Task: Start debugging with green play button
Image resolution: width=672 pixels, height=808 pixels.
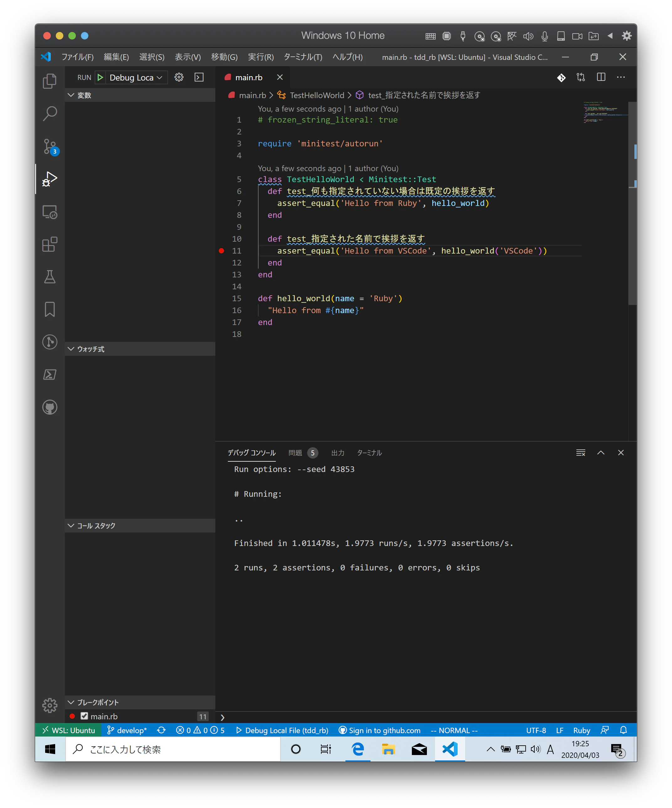Action: pyautogui.click(x=100, y=77)
